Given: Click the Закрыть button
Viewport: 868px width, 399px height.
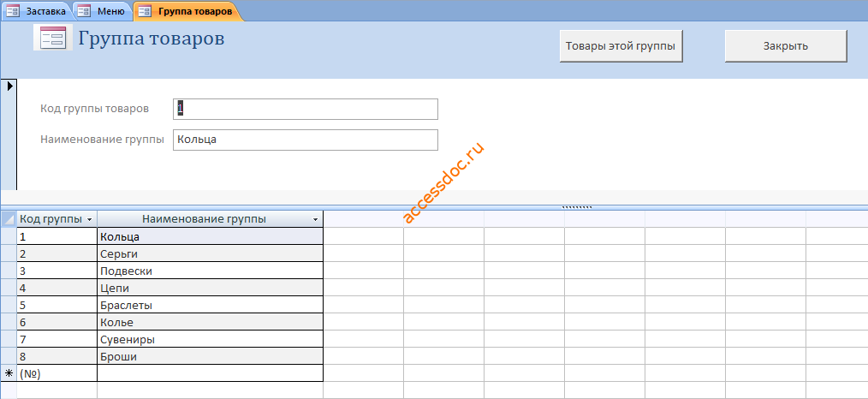Looking at the screenshot, I should [786, 46].
